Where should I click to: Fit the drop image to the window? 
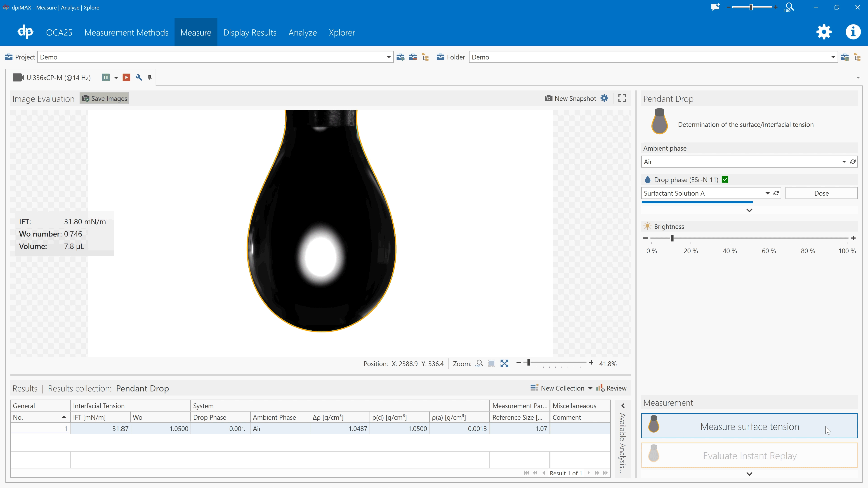(x=505, y=363)
